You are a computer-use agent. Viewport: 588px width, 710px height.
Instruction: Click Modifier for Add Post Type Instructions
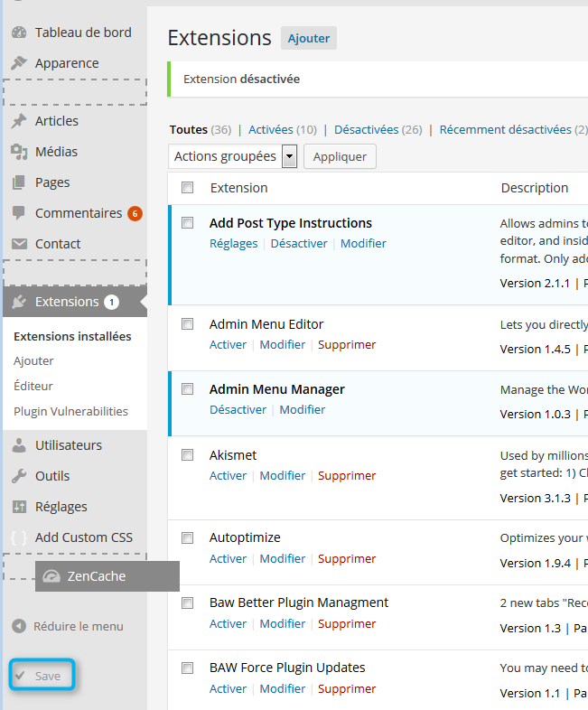tap(363, 244)
